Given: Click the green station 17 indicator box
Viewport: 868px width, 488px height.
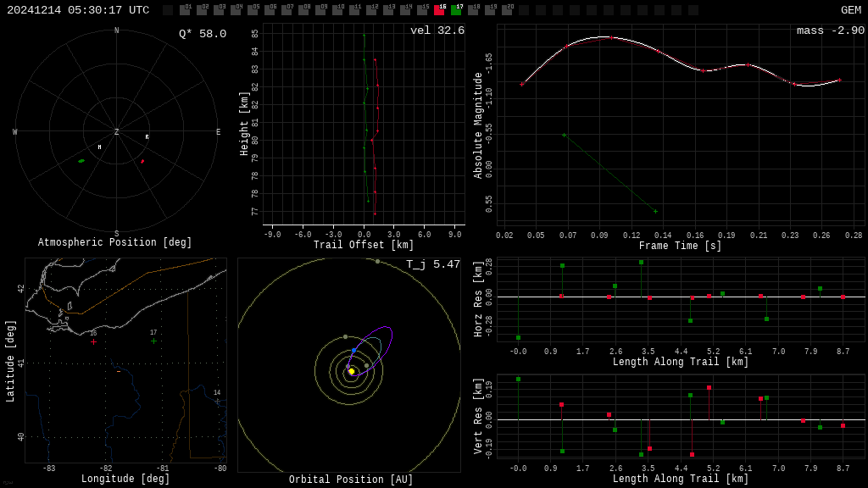Looking at the screenshot, I should tap(456, 10).
